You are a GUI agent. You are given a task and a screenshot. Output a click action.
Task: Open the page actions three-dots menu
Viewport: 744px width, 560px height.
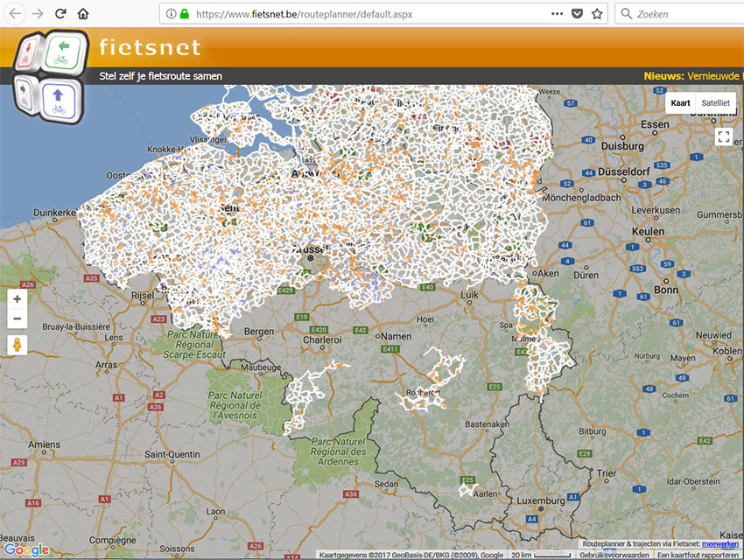pos(557,14)
